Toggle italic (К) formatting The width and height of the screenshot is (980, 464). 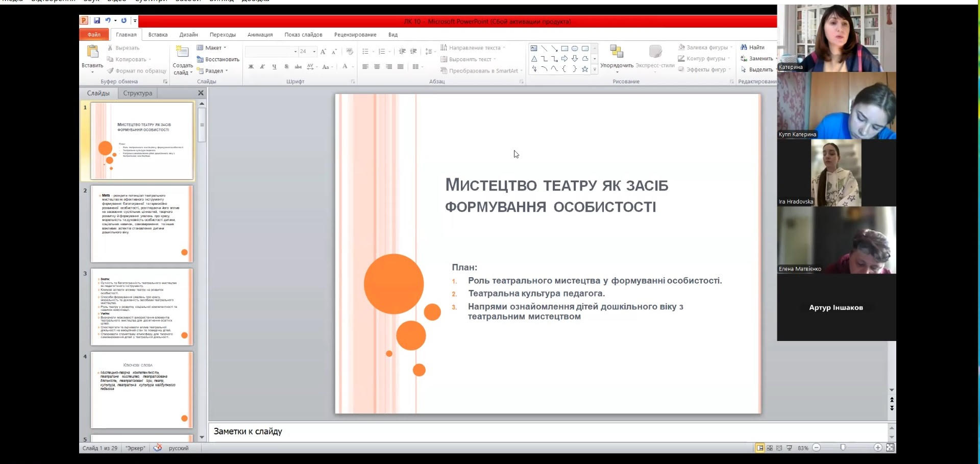point(262,67)
